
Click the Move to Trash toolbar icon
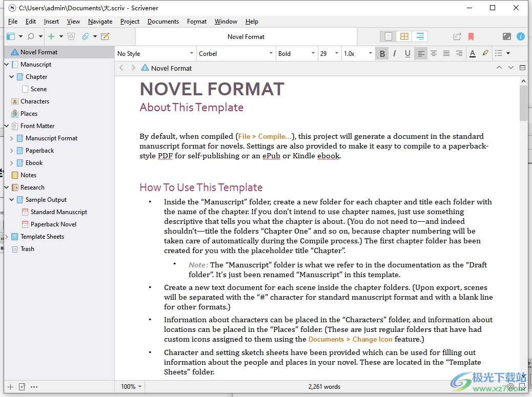(71, 36)
